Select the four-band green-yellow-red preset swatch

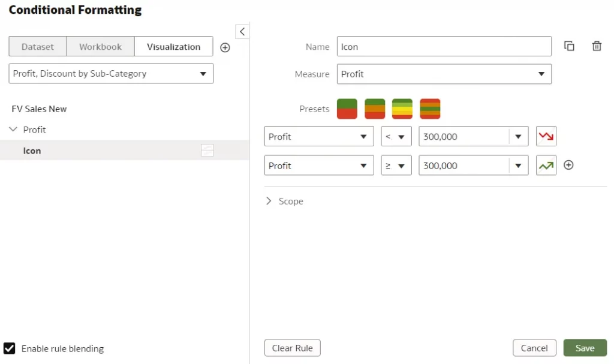pyautogui.click(x=402, y=109)
